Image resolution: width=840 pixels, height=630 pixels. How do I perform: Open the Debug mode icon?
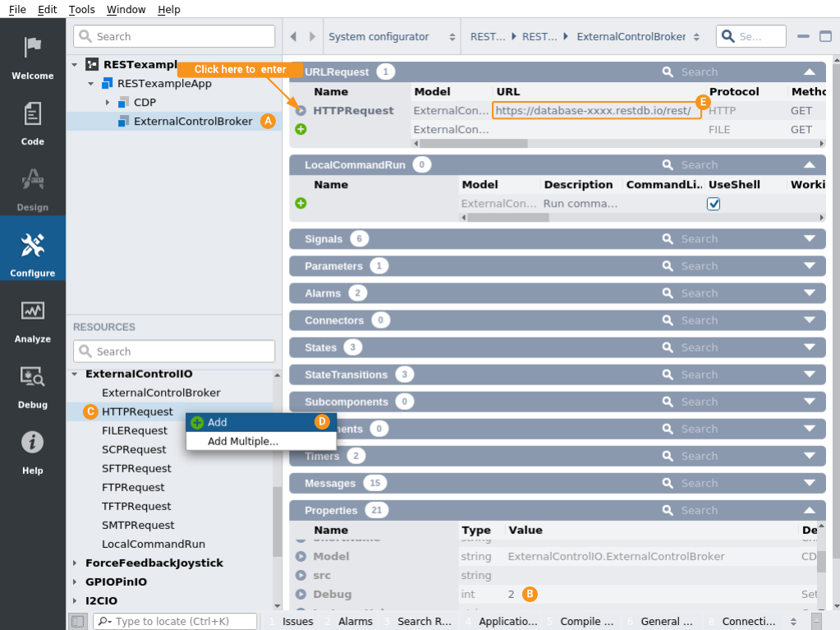(33, 377)
